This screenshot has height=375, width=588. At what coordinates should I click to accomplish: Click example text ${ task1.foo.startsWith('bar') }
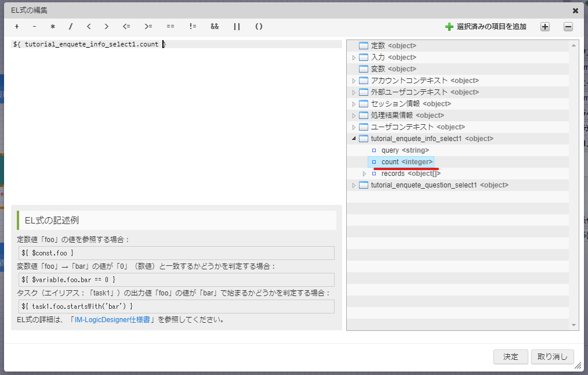coord(77,307)
